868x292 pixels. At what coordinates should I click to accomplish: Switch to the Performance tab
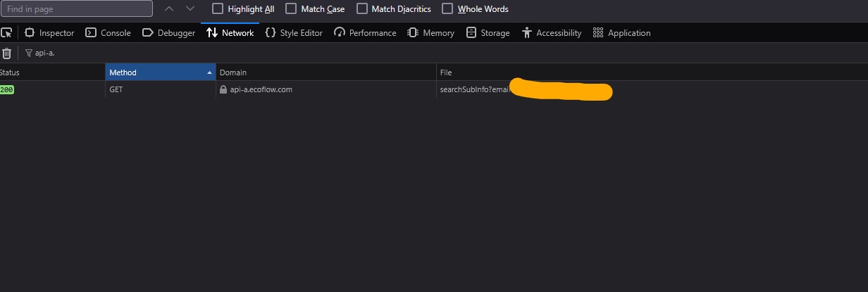[x=365, y=32]
